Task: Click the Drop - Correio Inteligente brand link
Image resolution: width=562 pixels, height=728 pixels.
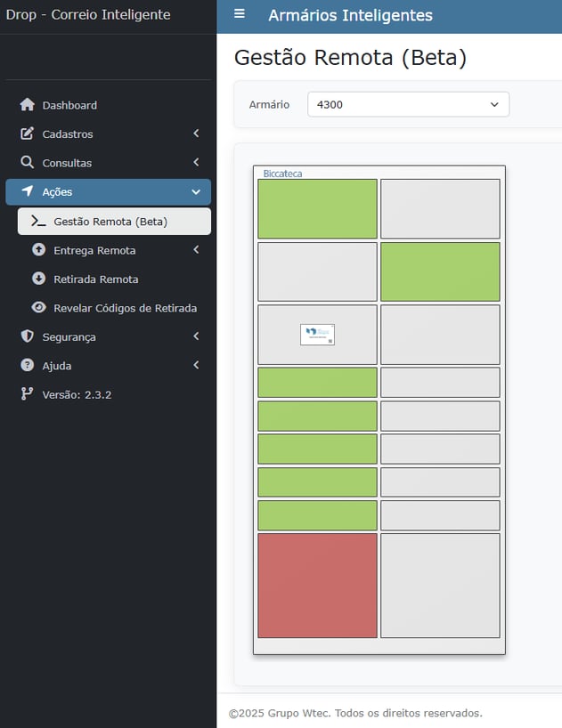Action: point(88,15)
